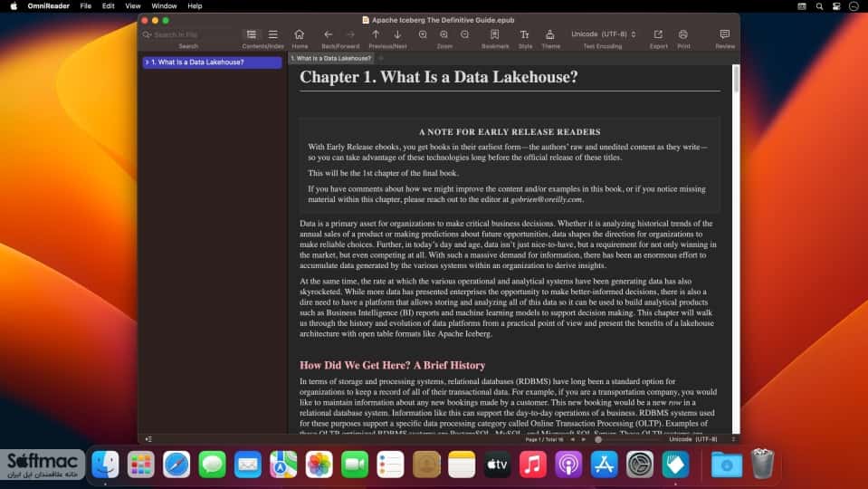
Task: Open FaceTime from the Dock
Action: [355, 464]
